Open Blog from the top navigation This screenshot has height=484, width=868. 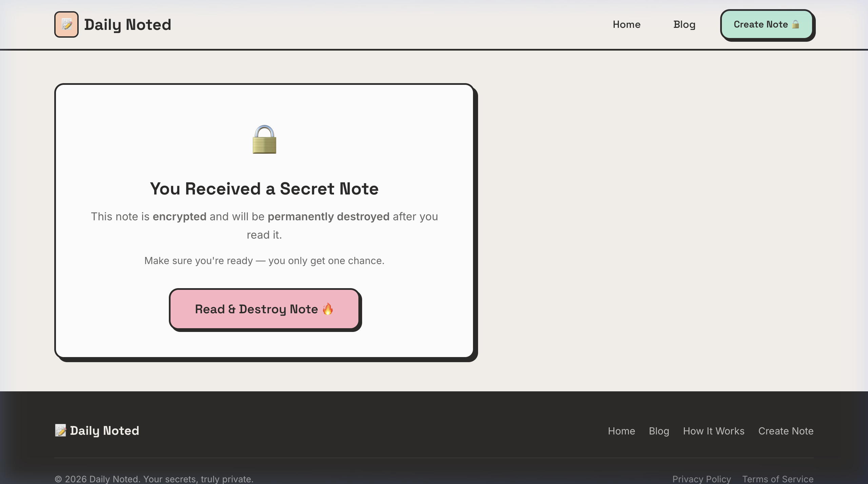point(684,24)
